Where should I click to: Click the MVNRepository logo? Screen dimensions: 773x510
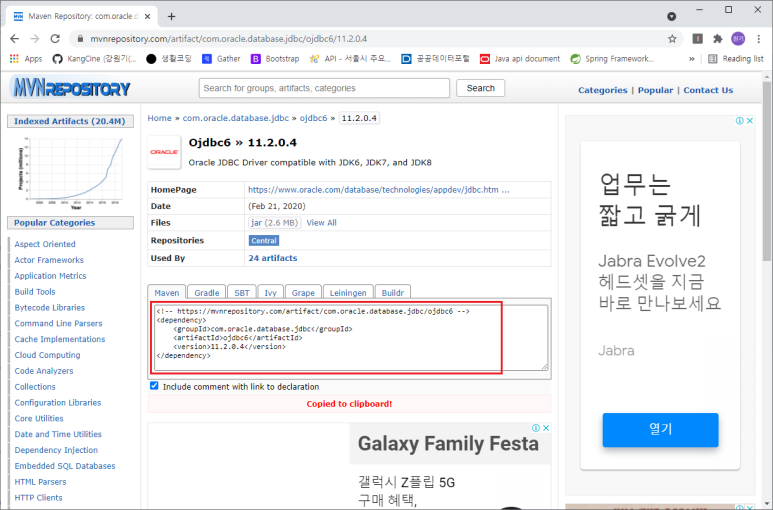pos(70,88)
